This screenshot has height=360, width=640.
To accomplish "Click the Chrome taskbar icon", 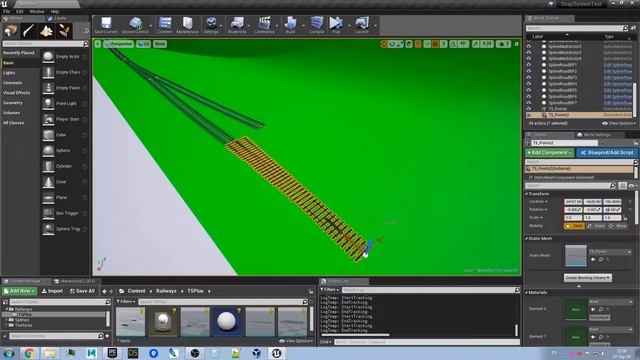I will pos(29,353).
